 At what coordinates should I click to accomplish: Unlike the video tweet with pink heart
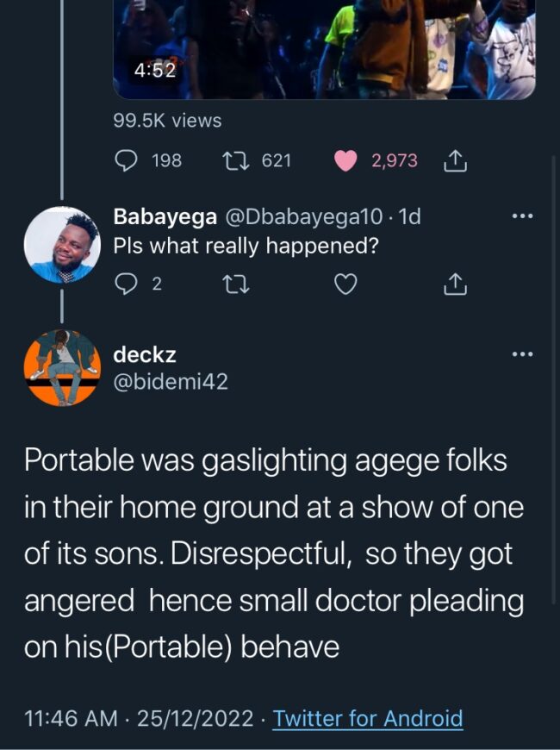coord(345,160)
